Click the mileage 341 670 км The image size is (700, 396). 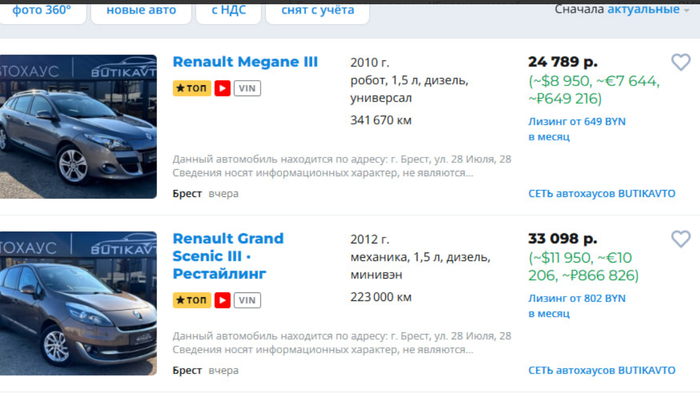click(381, 120)
